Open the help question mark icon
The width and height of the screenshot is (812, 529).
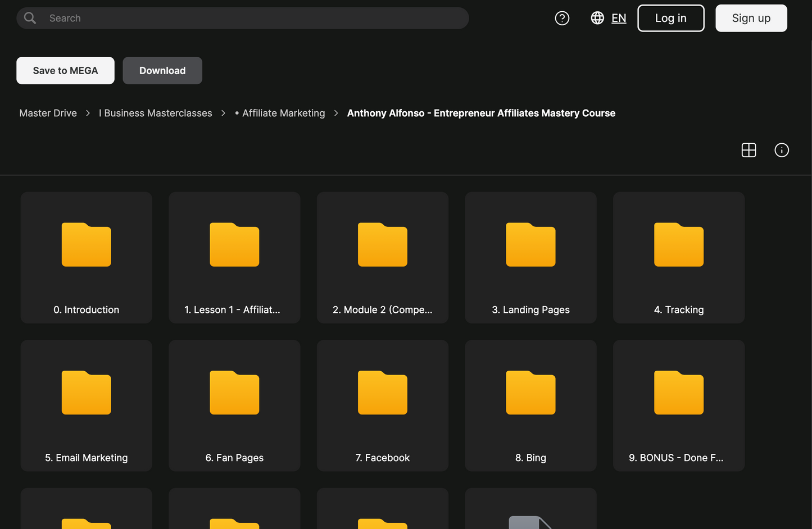pos(562,18)
